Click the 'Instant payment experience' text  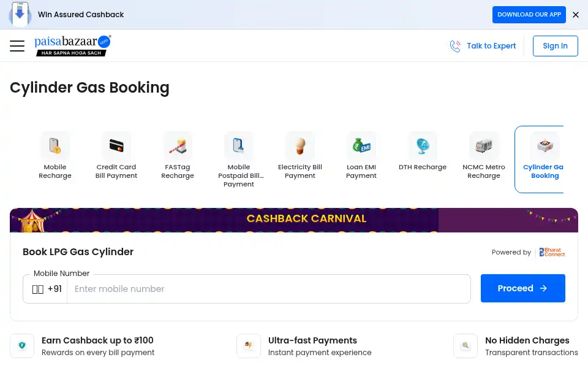point(320,352)
